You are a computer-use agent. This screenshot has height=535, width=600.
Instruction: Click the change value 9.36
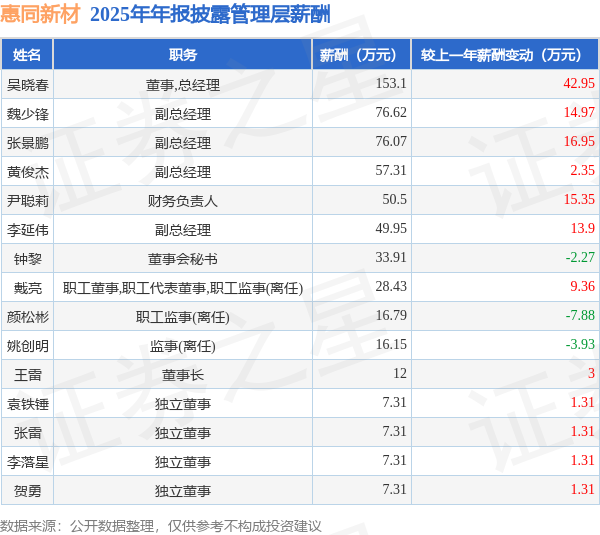[582, 287]
